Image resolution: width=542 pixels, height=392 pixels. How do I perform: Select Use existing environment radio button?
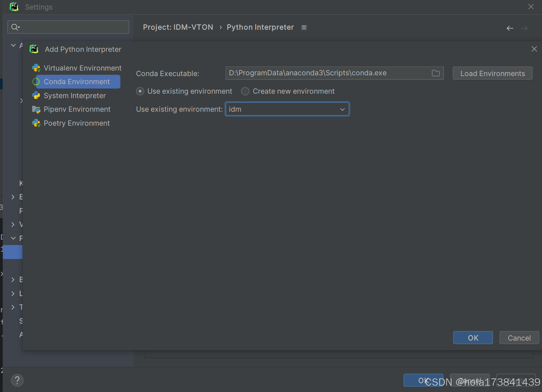140,91
